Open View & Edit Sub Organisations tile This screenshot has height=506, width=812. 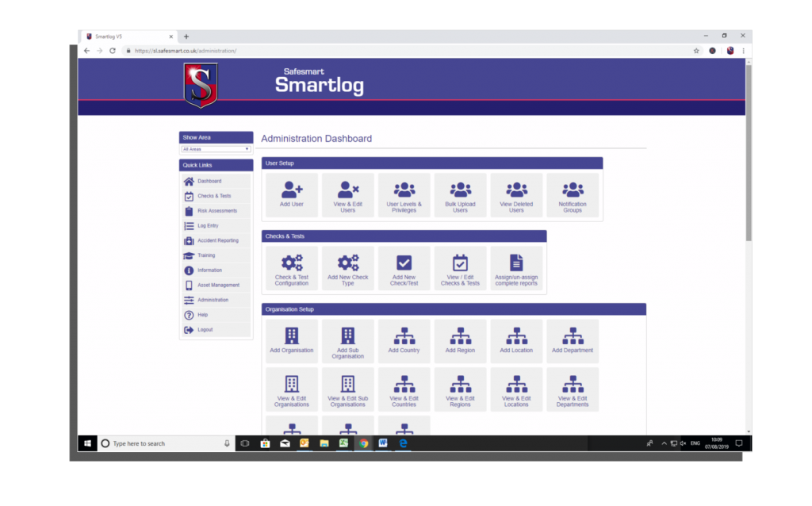(347, 389)
